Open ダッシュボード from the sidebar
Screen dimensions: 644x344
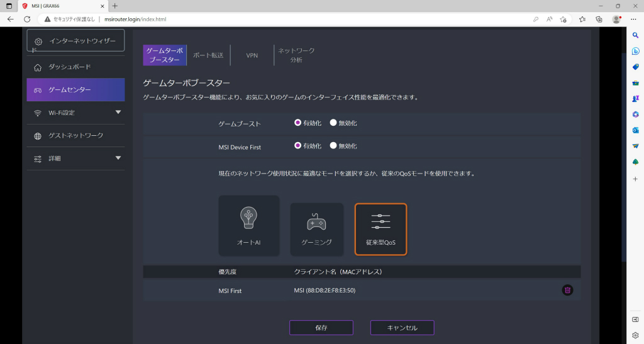pos(75,67)
